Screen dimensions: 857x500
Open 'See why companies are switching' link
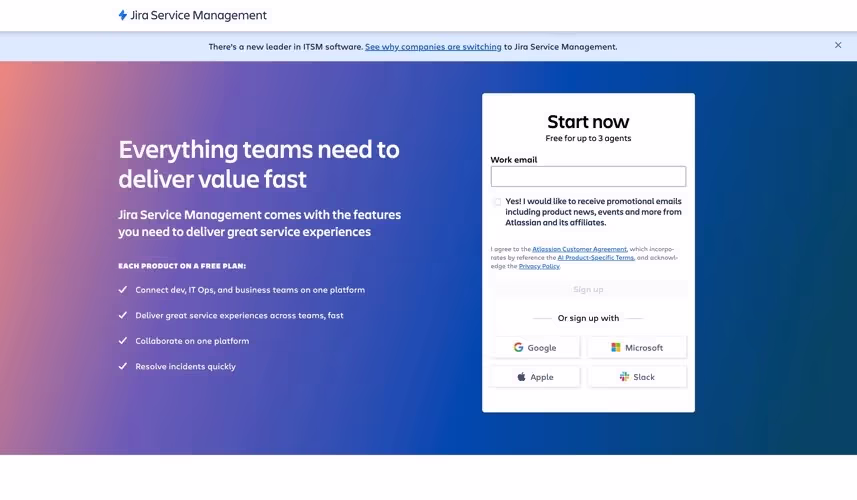pyautogui.click(x=433, y=47)
